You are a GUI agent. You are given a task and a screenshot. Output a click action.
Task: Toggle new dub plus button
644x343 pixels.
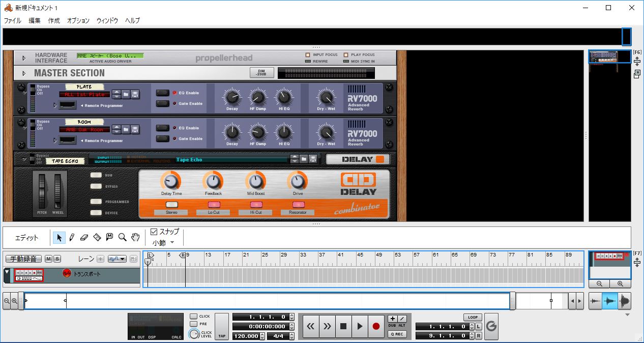tap(392, 319)
